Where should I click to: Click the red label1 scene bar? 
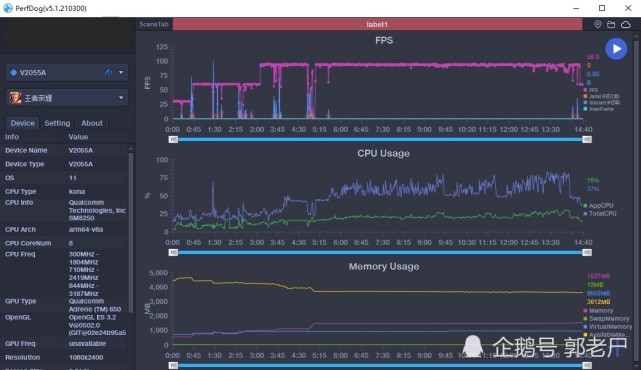point(377,24)
